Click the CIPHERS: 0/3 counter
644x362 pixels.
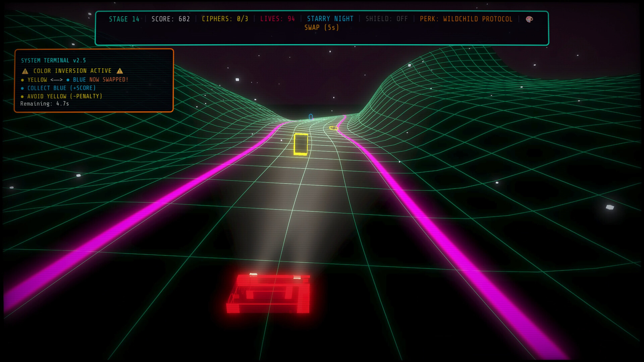coord(225,19)
